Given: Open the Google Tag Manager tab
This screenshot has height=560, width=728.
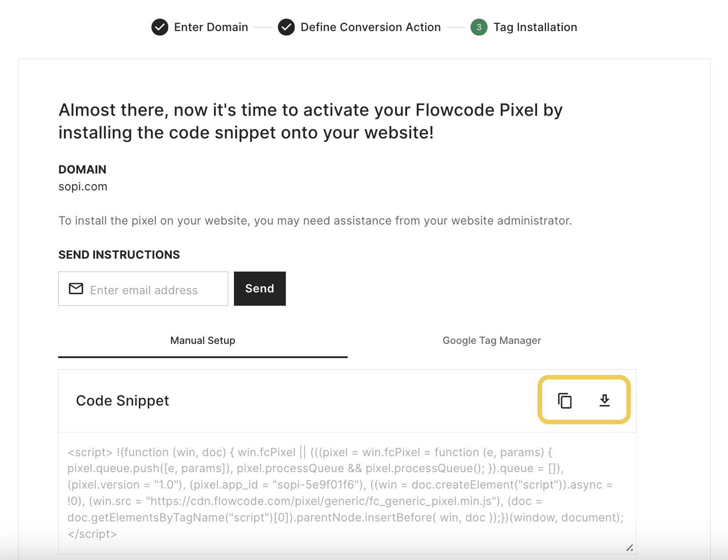Looking at the screenshot, I should (x=492, y=340).
